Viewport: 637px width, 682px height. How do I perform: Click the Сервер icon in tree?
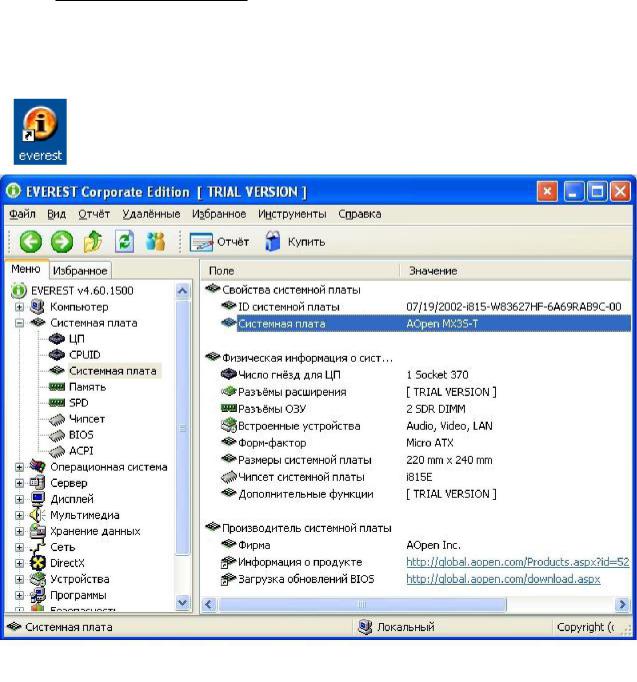point(37,483)
